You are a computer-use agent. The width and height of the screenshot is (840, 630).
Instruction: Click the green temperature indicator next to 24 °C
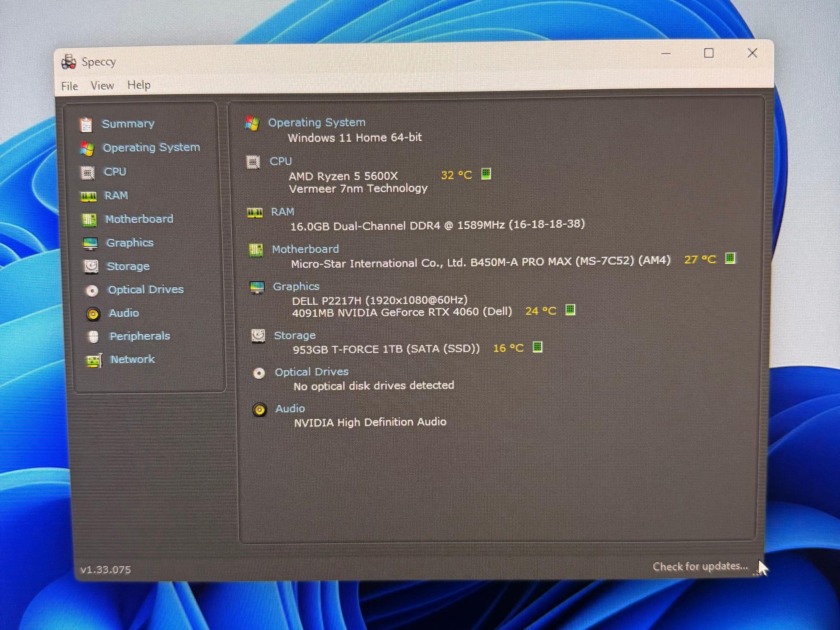(570, 310)
